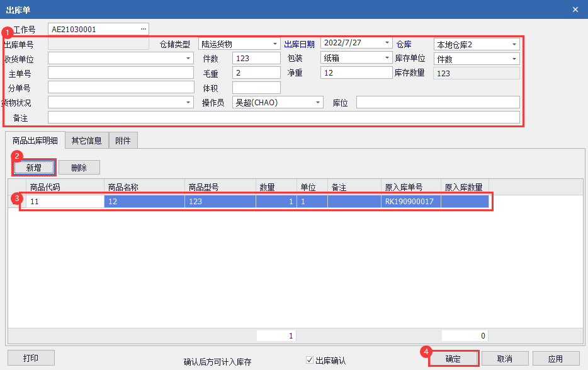The width and height of the screenshot is (588, 370).
Task: Click the 备注 input field
Action: pyautogui.click(x=283, y=118)
